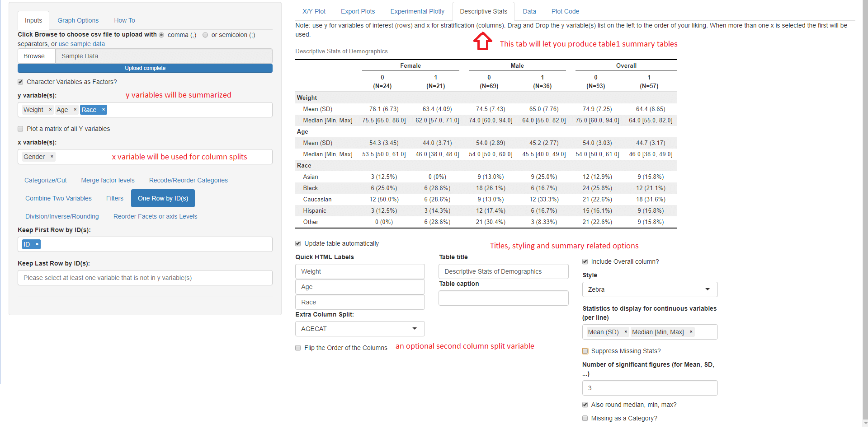Remove the Race tag from y variables
868x429 pixels.
coord(103,110)
